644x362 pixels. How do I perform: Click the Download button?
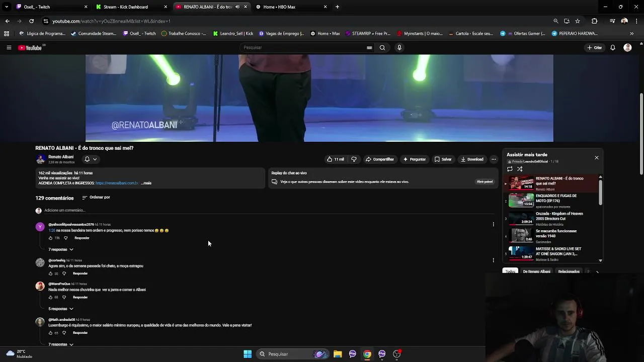(472, 159)
